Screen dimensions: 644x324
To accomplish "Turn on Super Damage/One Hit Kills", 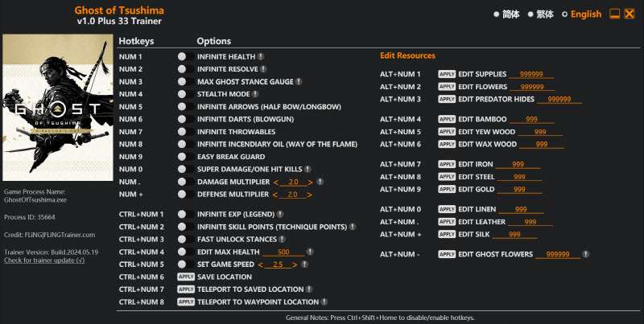I will point(182,170).
